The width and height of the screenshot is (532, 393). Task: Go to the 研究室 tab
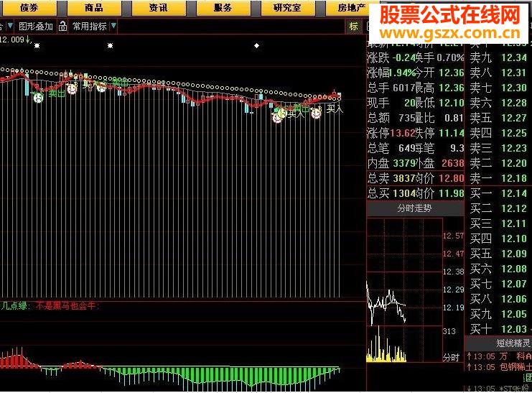click(287, 8)
